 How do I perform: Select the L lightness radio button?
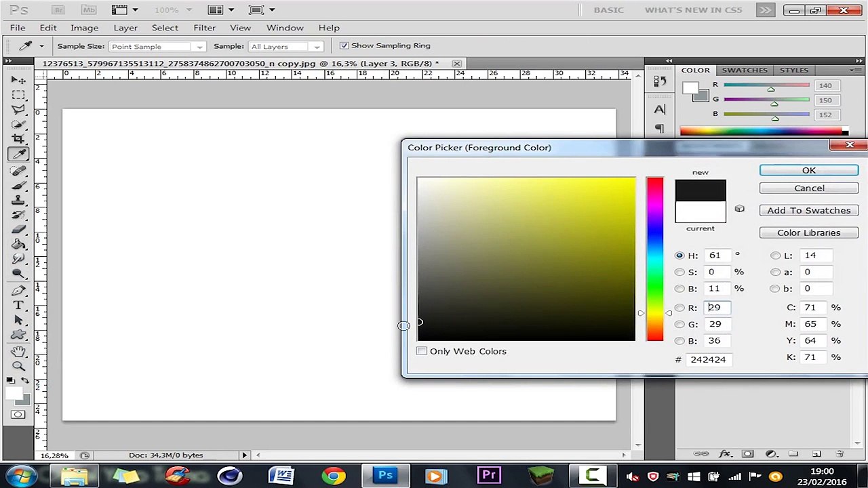coord(775,256)
